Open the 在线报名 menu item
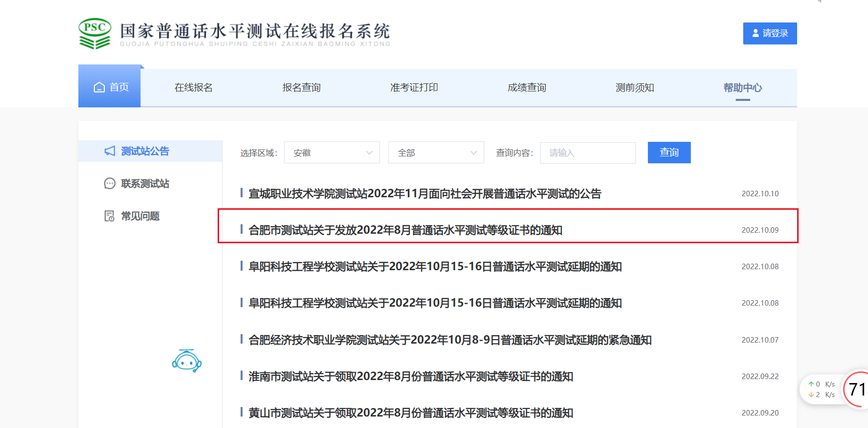 [194, 88]
